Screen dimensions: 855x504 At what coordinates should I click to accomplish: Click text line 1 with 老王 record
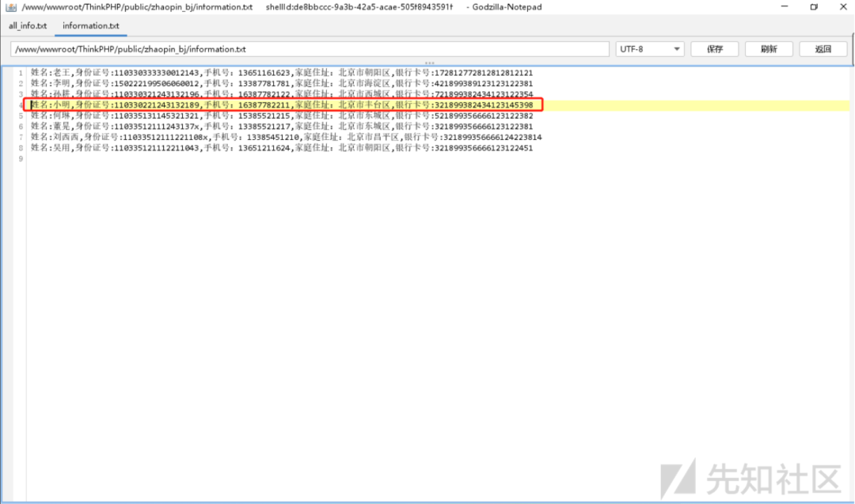click(281, 73)
